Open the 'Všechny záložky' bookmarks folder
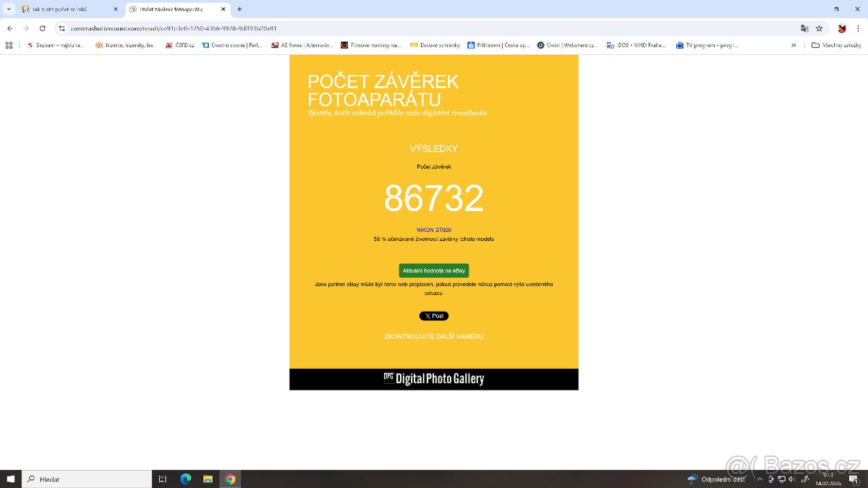868x488 pixels. coord(836,45)
